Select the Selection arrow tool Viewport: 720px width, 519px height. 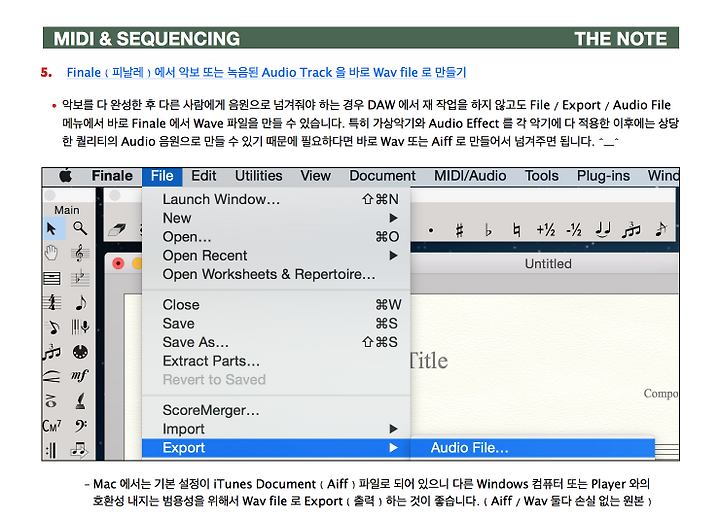(52, 228)
